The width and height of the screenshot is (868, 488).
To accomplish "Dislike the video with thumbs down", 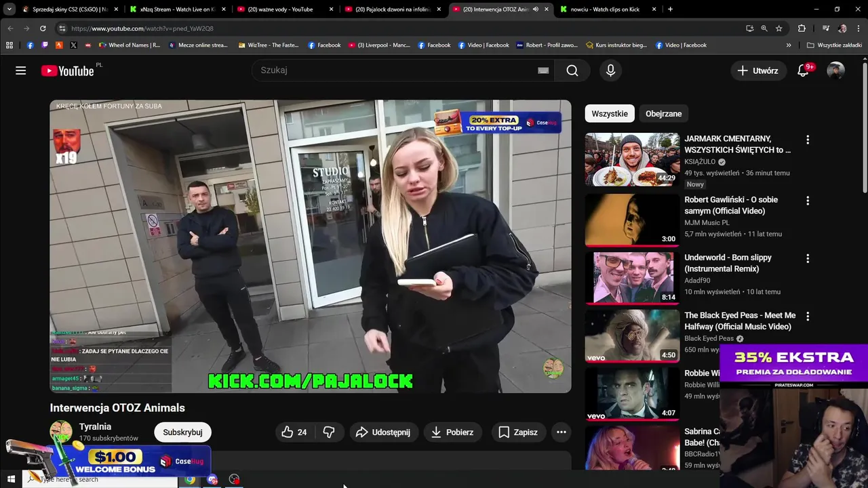I will [x=329, y=432].
